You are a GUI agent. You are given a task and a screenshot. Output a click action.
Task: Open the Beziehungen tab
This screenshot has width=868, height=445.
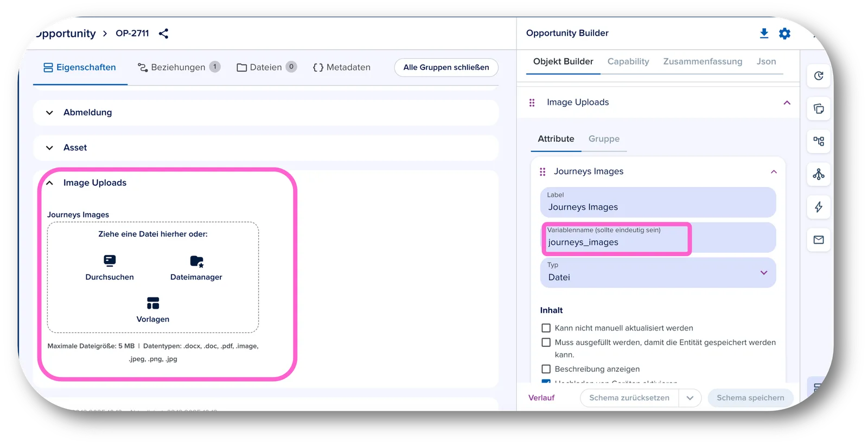click(x=178, y=67)
